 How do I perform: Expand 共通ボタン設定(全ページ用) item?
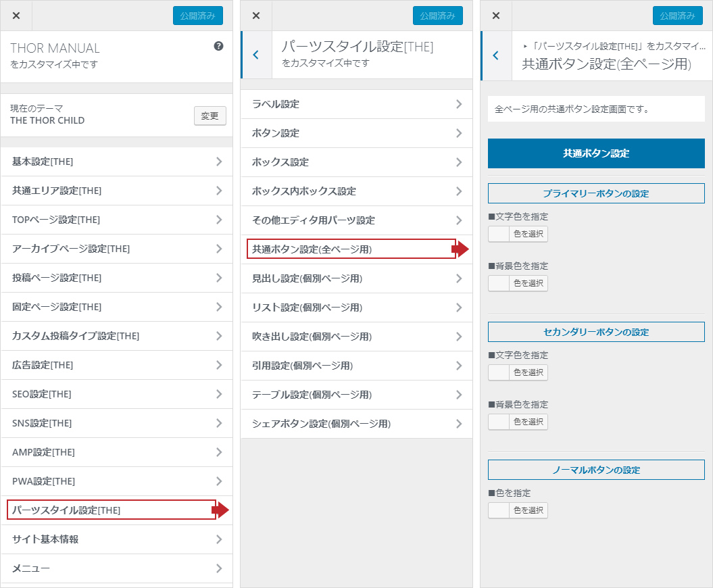click(351, 249)
